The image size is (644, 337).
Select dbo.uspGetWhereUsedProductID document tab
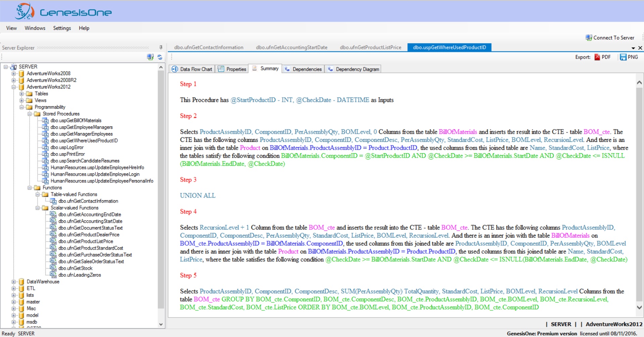449,47
